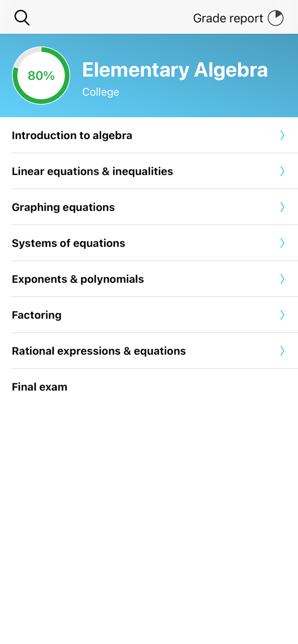The image size is (298, 644).
Task: Click the 80% completion indicator
Action: [41, 75]
